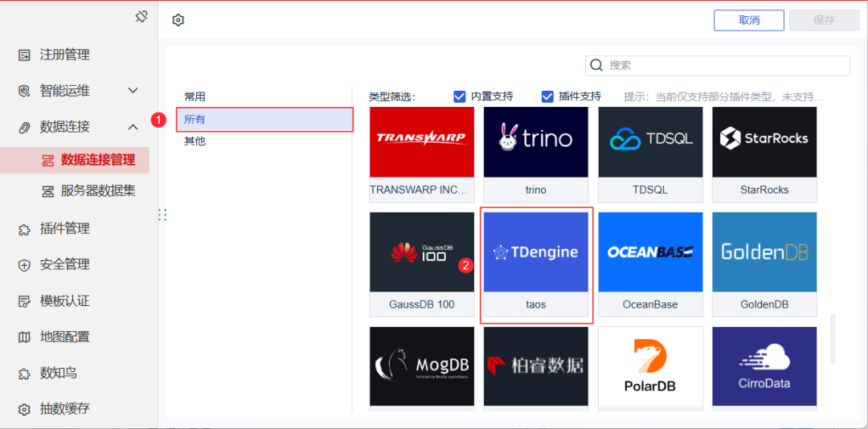Click the 'GoldenDB' label text

(764, 304)
